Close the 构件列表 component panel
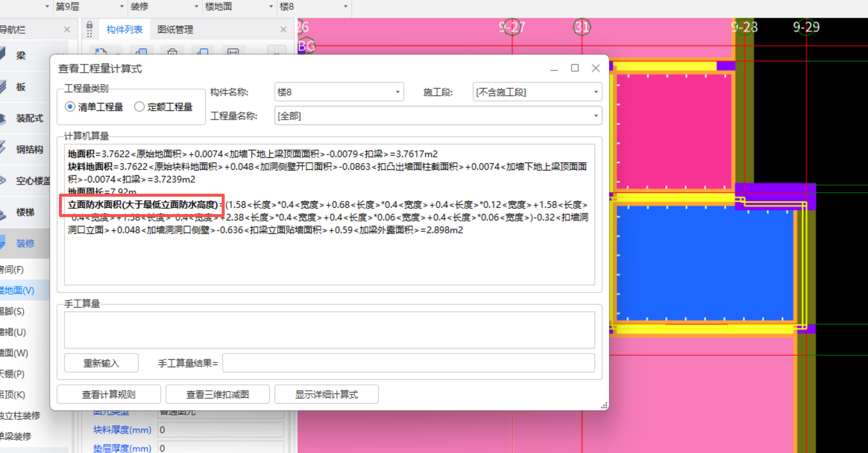 pyautogui.click(x=283, y=30)
